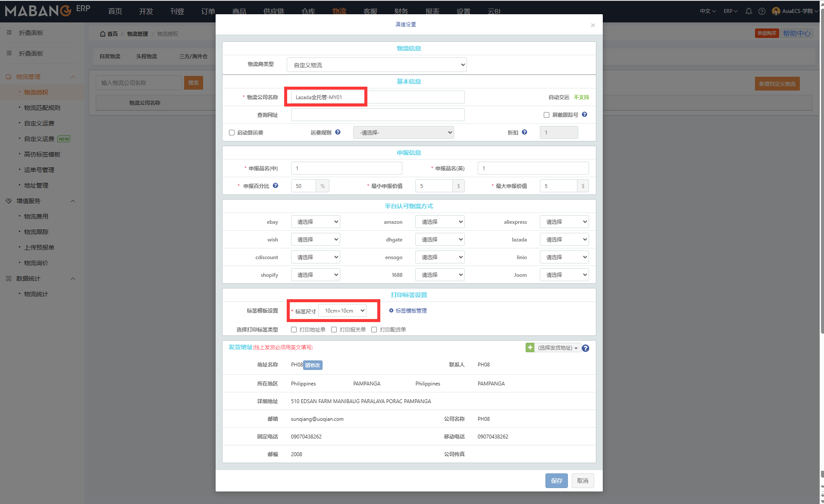Image resolution: width=824 pixels, height=504 pixels.
Task: Click the 单量购买 button
Action: click(x=767, y=33)
